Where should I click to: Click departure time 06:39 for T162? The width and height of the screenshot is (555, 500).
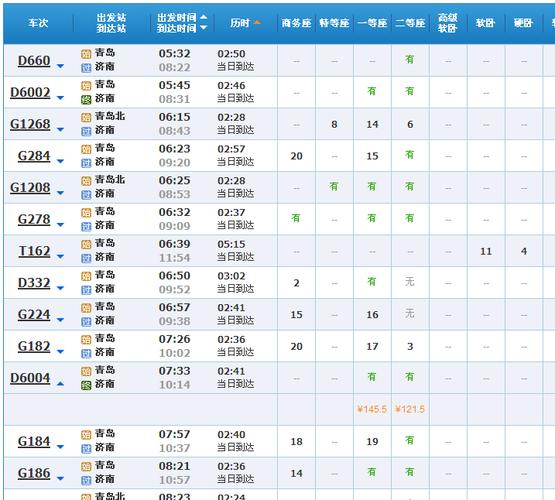(174, 244)
